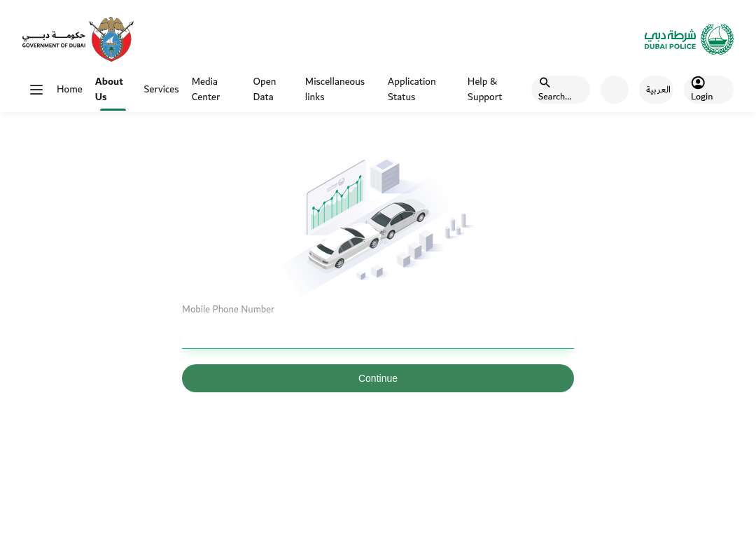Screen dimensions: 756x538
Task: Click the Government of Dubai logo
Action: 78,39
